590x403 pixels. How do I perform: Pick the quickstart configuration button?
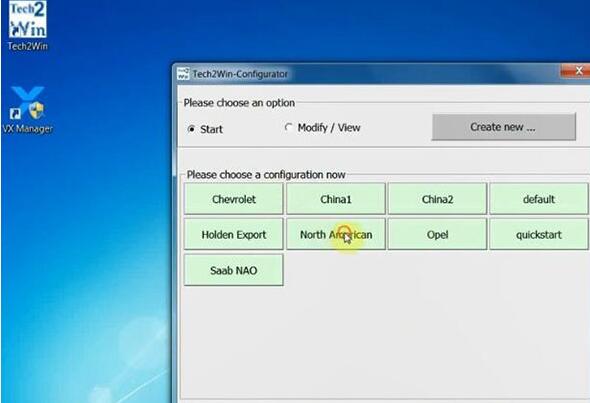tap(539, 234)
